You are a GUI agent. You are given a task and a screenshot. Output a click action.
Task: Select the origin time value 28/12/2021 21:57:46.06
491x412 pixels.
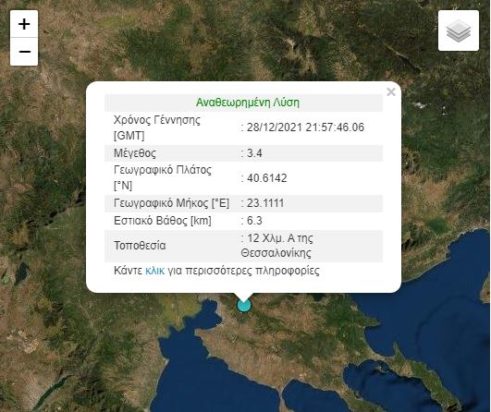pos(305,127)
